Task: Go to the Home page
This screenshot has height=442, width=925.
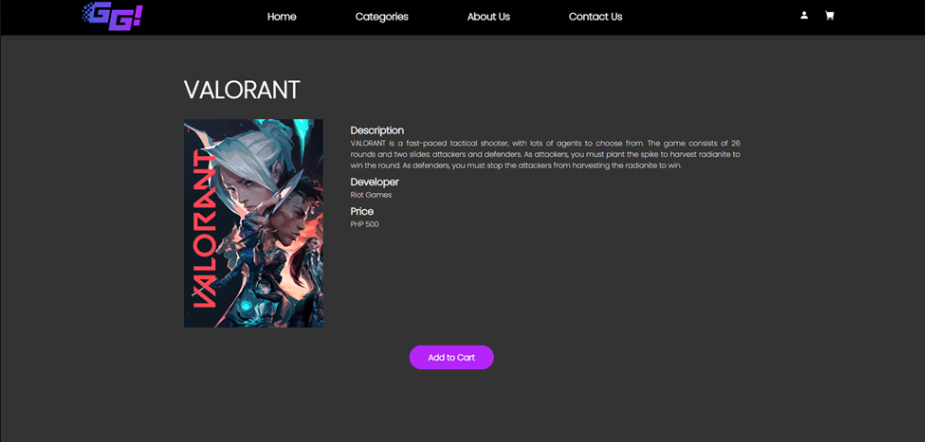Action: point(281,17)
